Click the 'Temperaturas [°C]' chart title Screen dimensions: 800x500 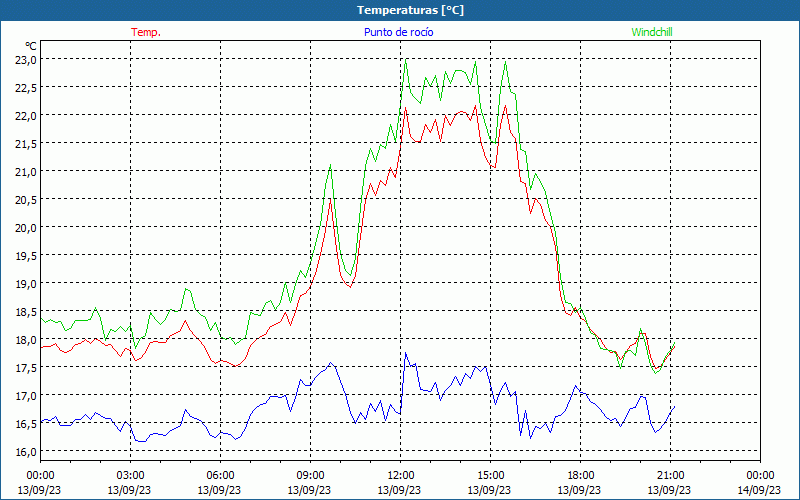(x=410, y=10)
